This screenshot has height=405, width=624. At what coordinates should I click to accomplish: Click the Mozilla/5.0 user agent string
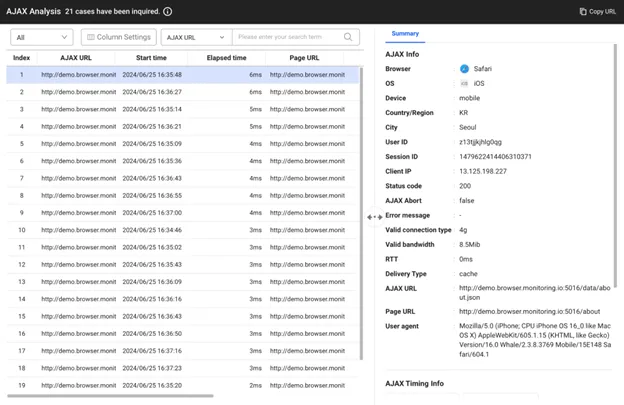(535, 340)
